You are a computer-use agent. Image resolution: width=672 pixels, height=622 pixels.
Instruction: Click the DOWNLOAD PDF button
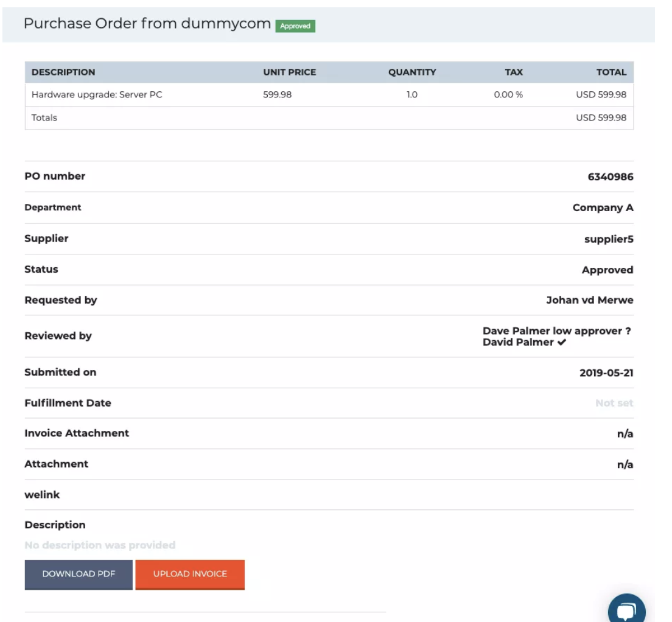[79, 575]
